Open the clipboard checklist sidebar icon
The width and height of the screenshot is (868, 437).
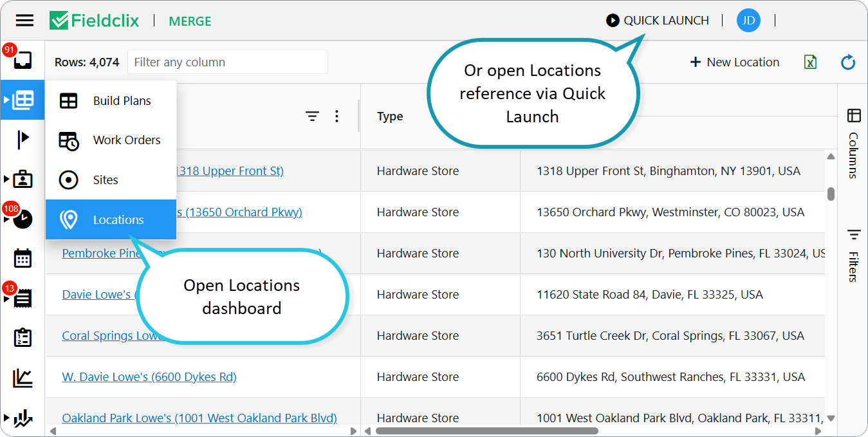23,337
